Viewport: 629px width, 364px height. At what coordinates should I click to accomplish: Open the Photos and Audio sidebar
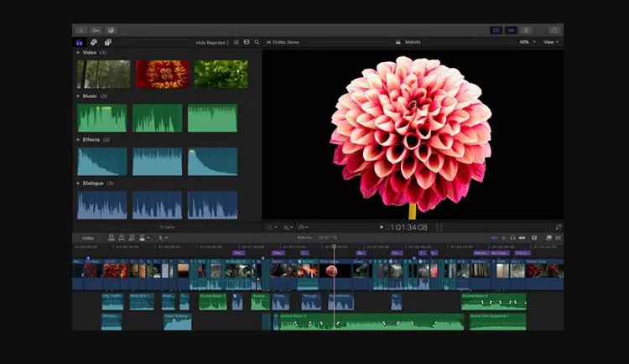pos(94,42)
